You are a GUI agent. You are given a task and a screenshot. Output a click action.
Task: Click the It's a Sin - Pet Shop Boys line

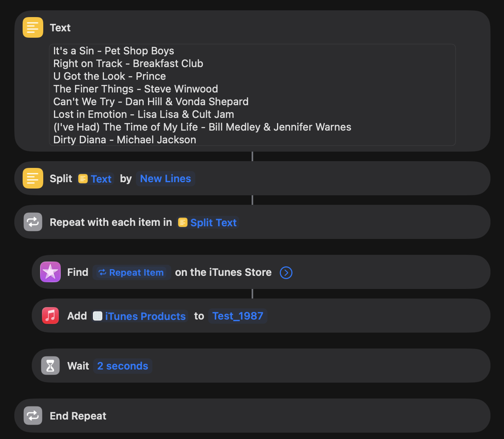click(x=113, y=51)
